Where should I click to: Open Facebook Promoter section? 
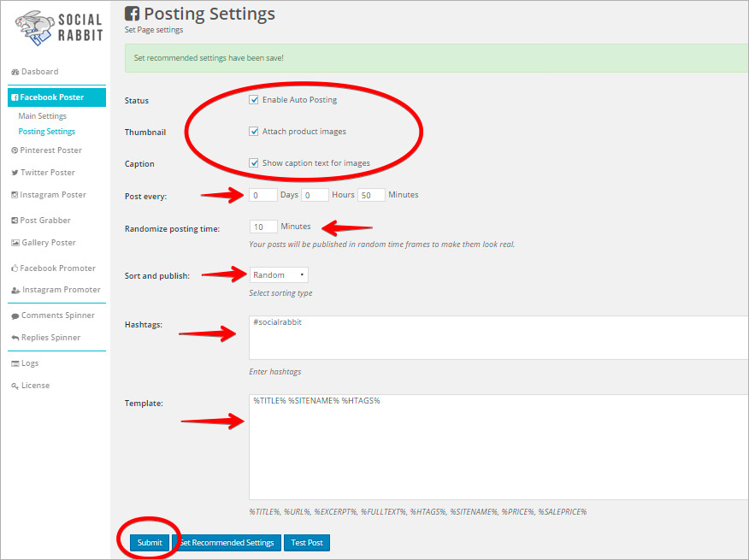(x=54, y=268)
